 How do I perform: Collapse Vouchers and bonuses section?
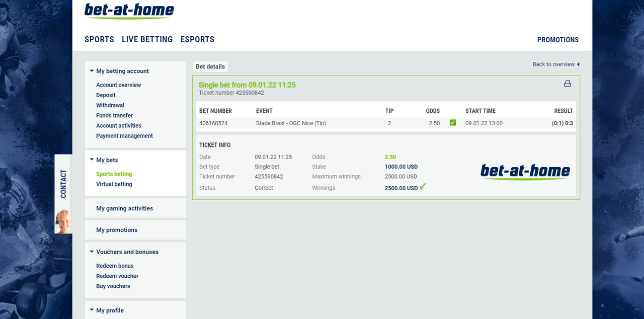92,252
